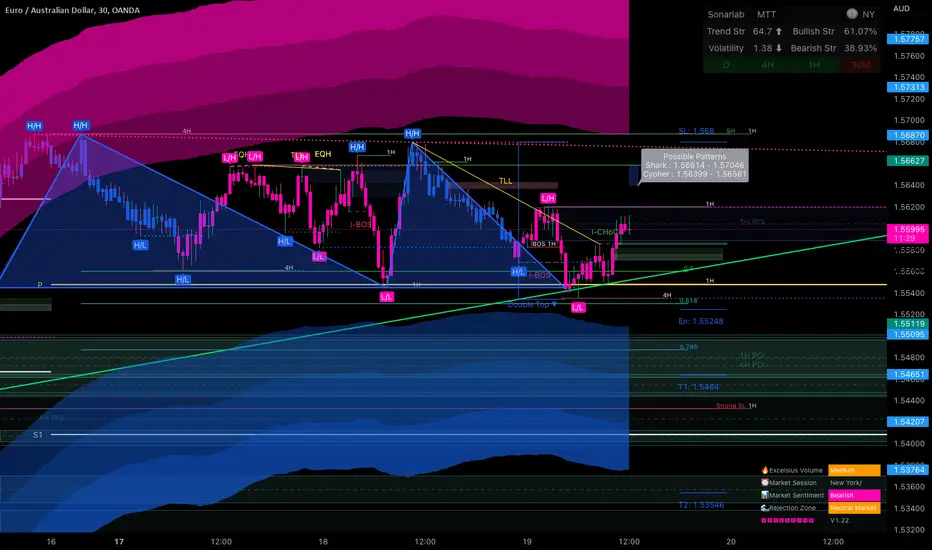Click the up arrow next to Trend Str 64.7

pyautogui.click(x=779, y=31)
